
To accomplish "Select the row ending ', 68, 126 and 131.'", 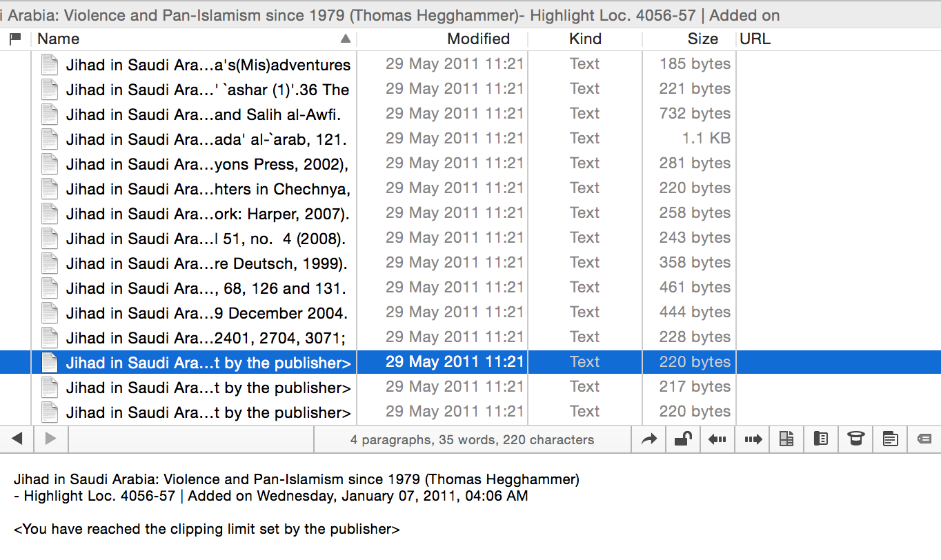I will (x=471, y=288).
